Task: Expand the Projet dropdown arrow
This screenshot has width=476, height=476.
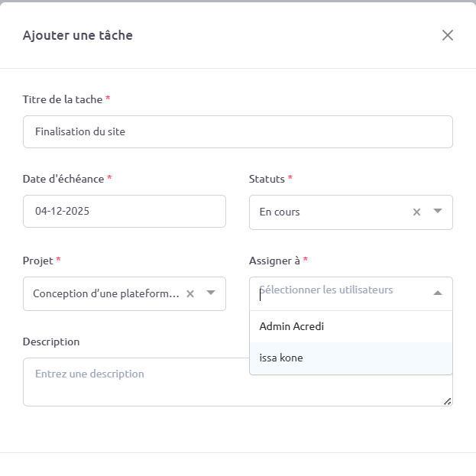Action: pos(211,293)
